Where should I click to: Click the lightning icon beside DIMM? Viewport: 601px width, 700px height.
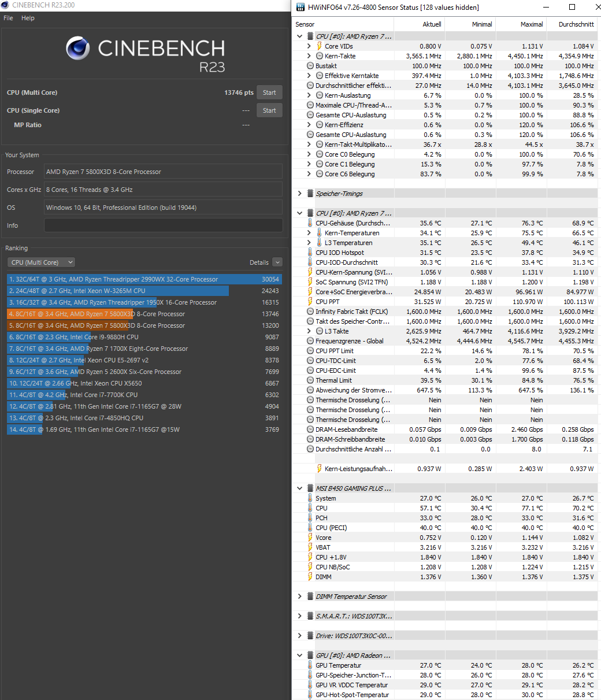click(310, 577)
